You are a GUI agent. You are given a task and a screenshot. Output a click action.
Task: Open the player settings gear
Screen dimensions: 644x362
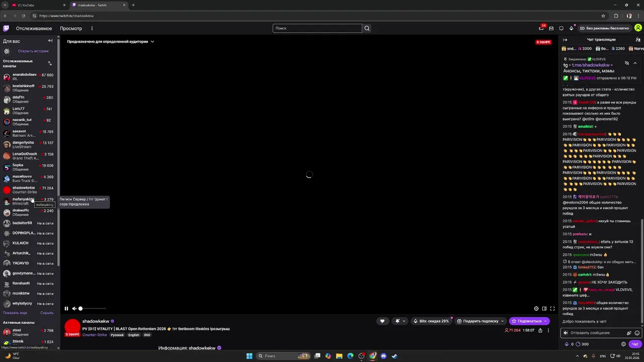536,309
